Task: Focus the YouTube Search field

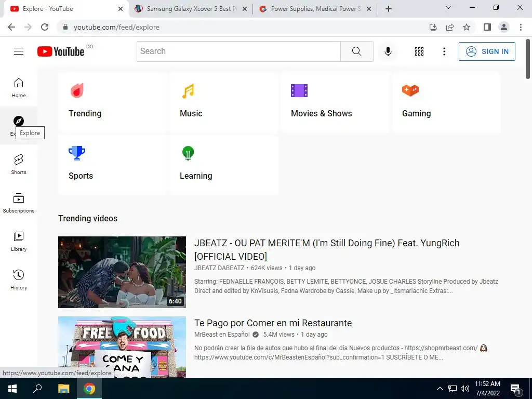Action: click(x=238, y=51)
